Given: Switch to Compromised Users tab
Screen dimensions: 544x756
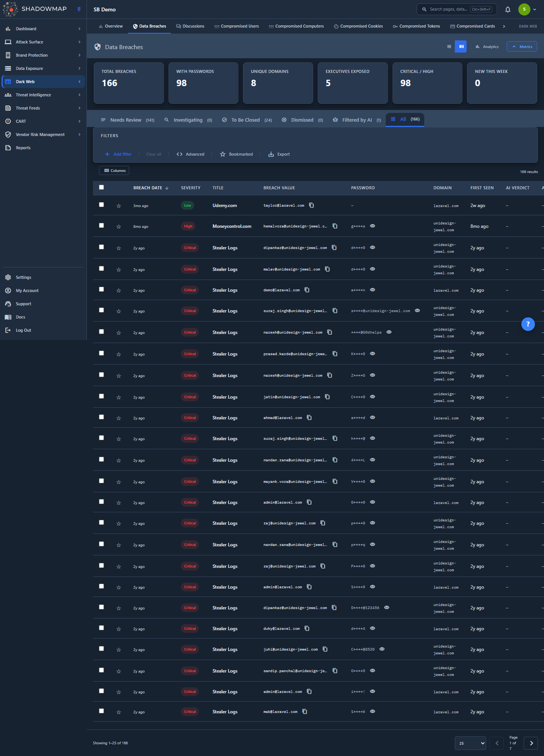Looking at the screenshot, I should pos(236,26).
